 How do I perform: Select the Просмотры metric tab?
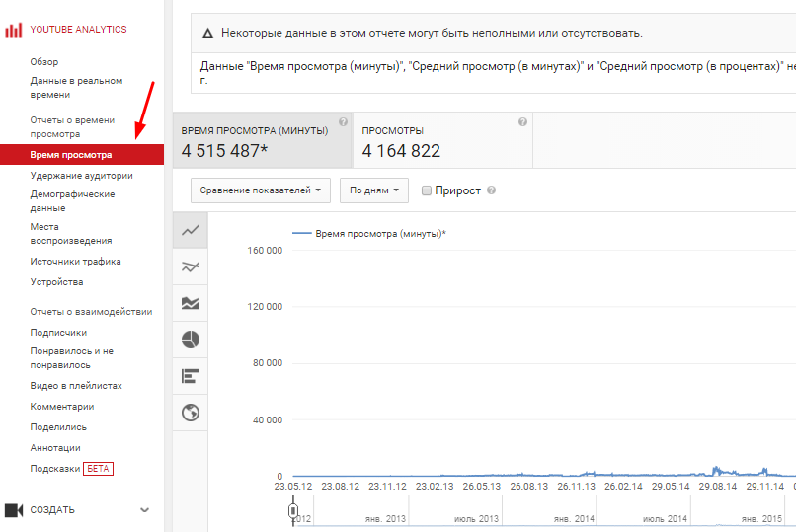(x=443, y=140)
